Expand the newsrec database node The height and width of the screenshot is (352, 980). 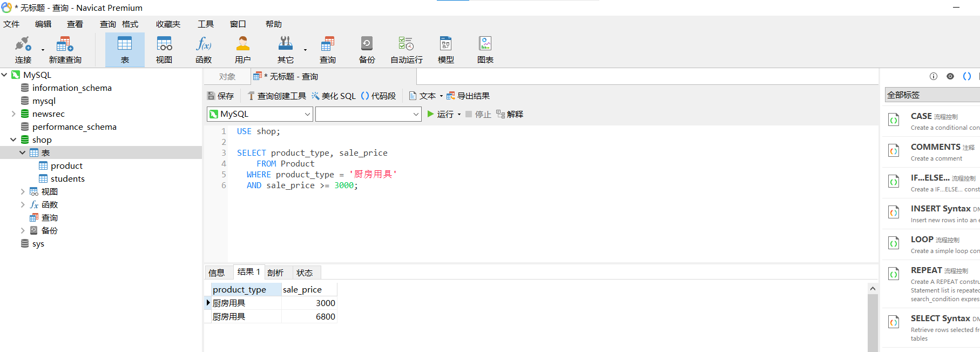coord(13,114)
